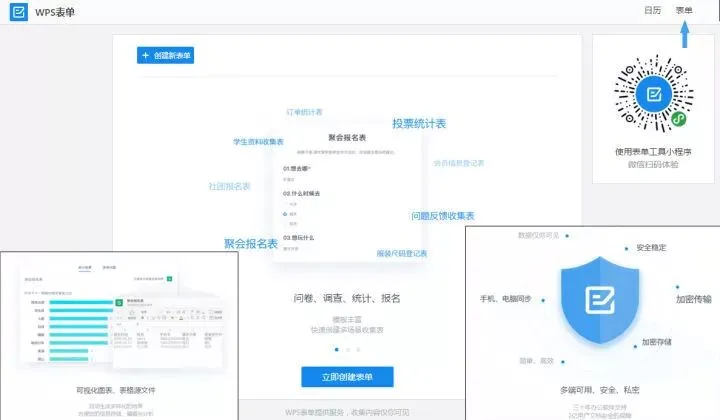The width and height of the screenshot is (720, 420).
Task: Click WPS表单 title text
Action: coord(55,12)
